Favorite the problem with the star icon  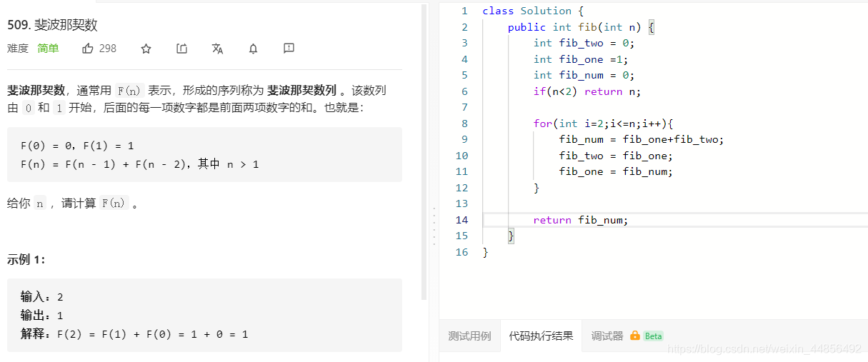point(146,49)
